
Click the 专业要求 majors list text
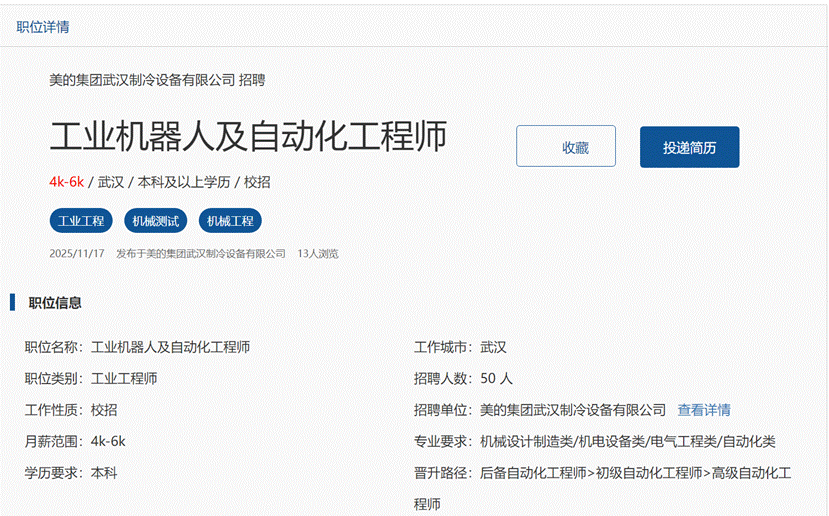click(628, 441)
